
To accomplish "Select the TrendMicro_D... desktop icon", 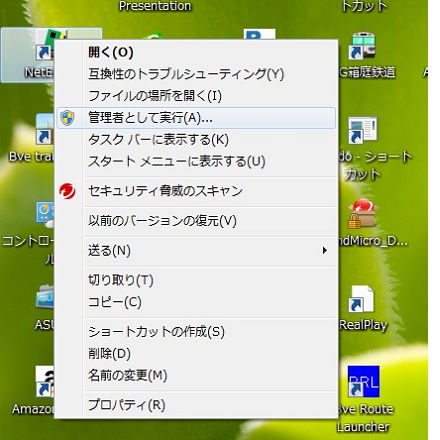I will tap(363, 214).
